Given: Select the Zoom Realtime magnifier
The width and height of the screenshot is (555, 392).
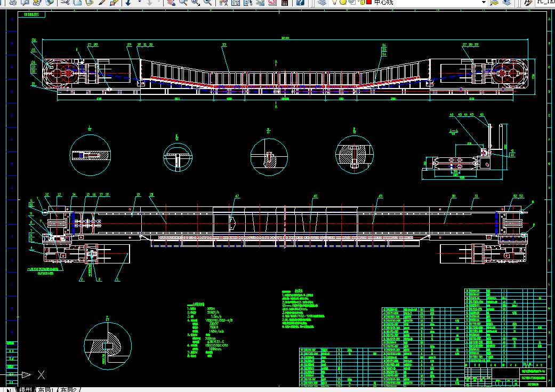Looking at the screenshot, I should 183,2.
